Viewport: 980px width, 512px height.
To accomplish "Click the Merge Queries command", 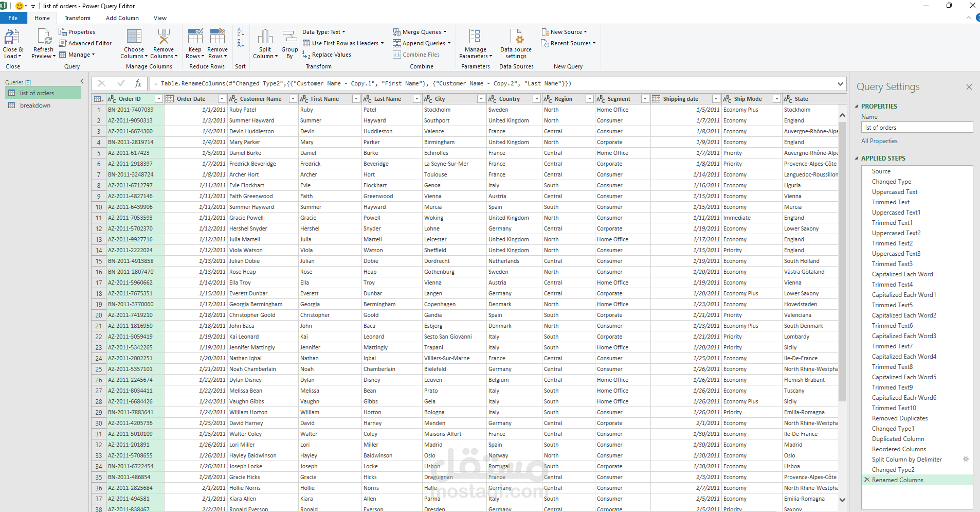I will tap(420, 32).
